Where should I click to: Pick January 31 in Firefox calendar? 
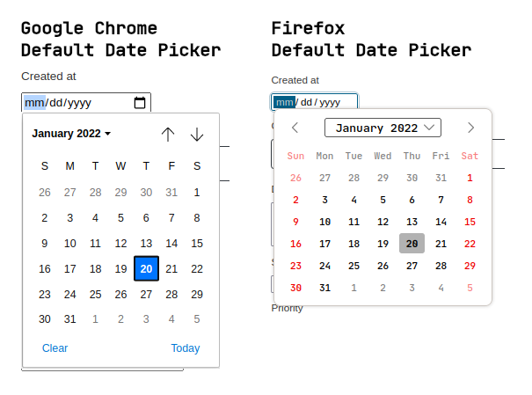(324, 287)
